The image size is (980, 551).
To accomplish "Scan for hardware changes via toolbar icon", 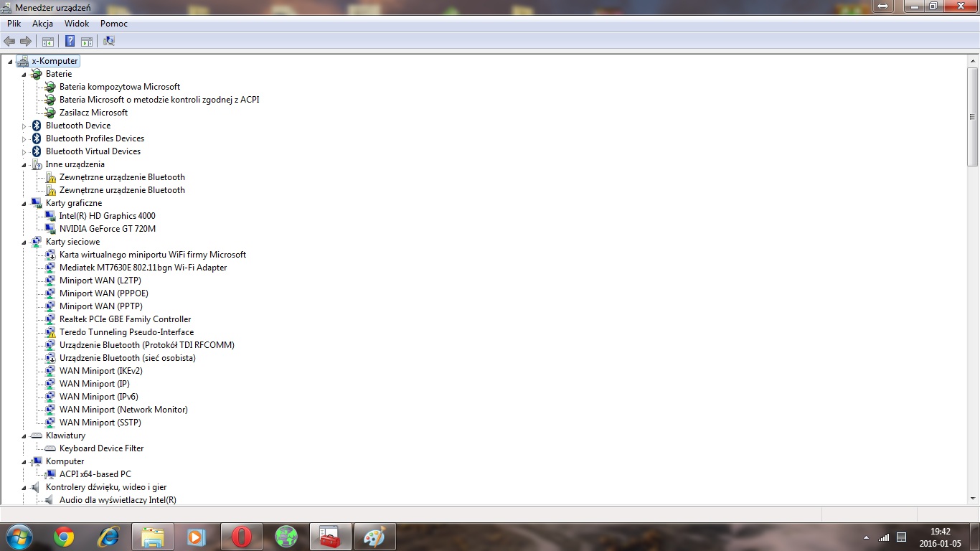I will click(x=109, y=41).
